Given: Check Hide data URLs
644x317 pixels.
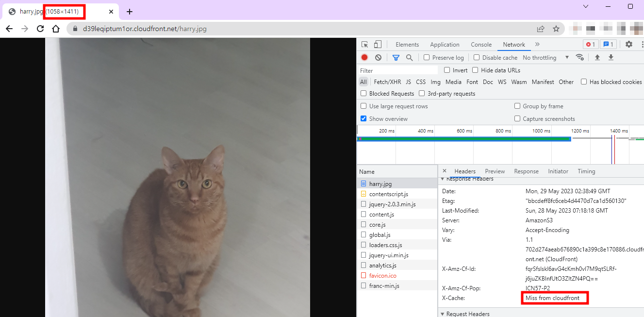Looking at the screenshot, I should [x=475, y=70].
